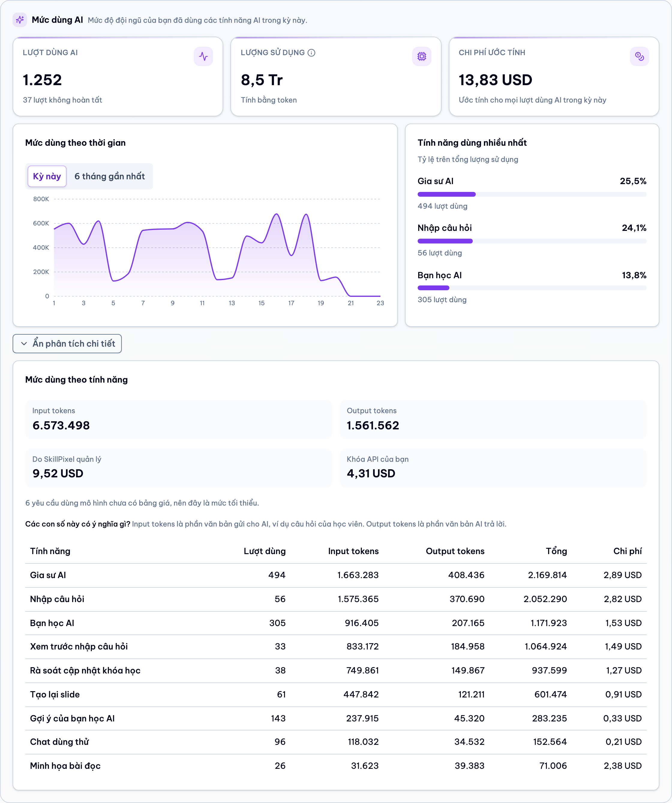The width and height of the screenshot is (672, 803).
Task: Click the Rà soát cập nhật khóa học row
Action: pos(336,670)
